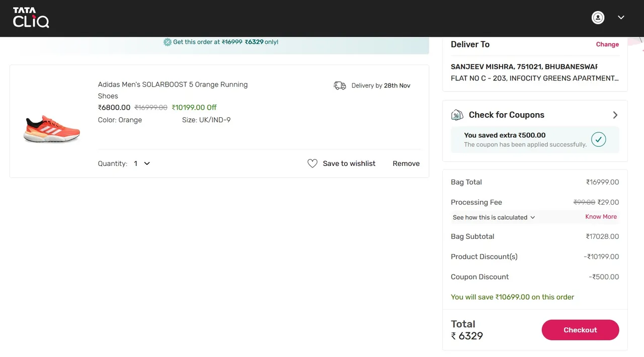Open Adidas Men's SOLARBOOST 5 product title
Screen dimensions: 644x357
(173, 90)
